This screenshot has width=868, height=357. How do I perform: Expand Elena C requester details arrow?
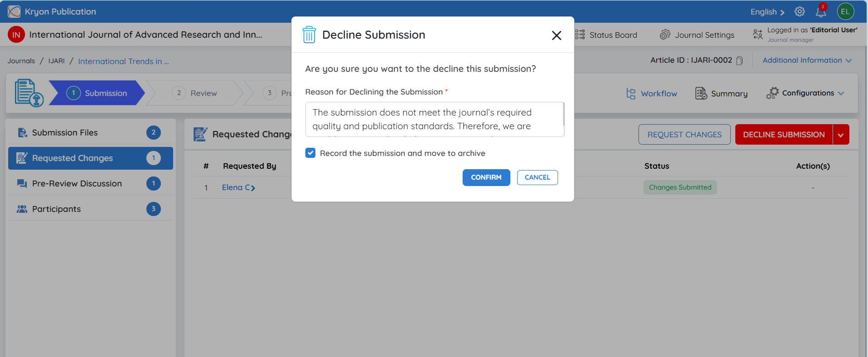pyautogui.click(x=253, y=188)
